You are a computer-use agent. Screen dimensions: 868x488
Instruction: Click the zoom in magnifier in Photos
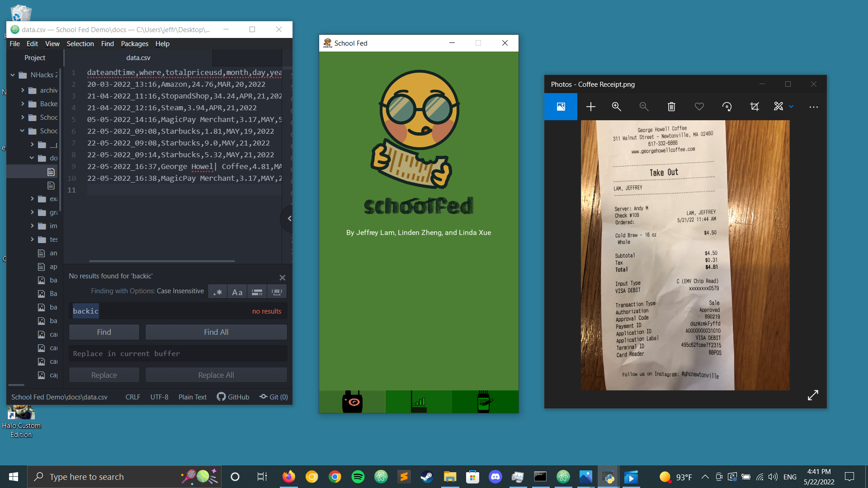click(616, 107)
